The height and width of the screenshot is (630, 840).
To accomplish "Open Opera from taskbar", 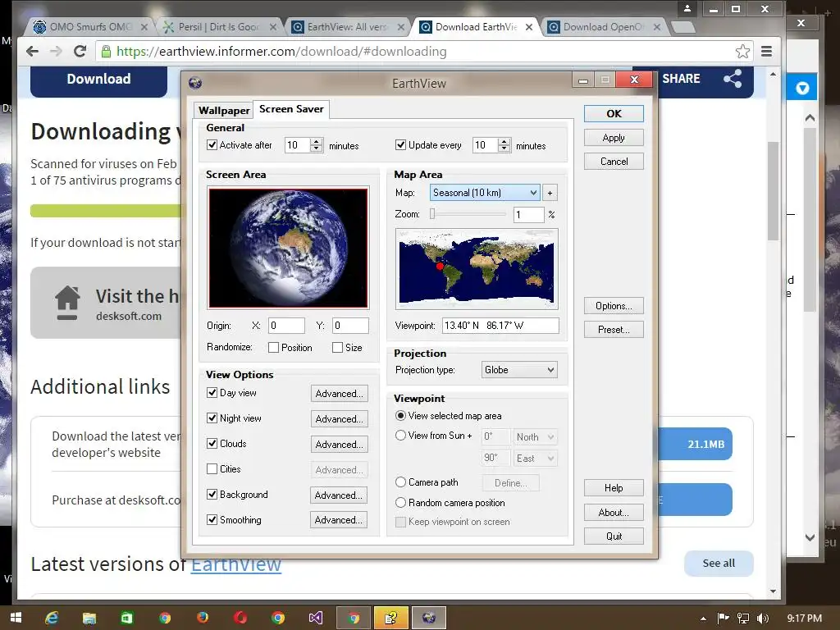I will tap(240, 618).
